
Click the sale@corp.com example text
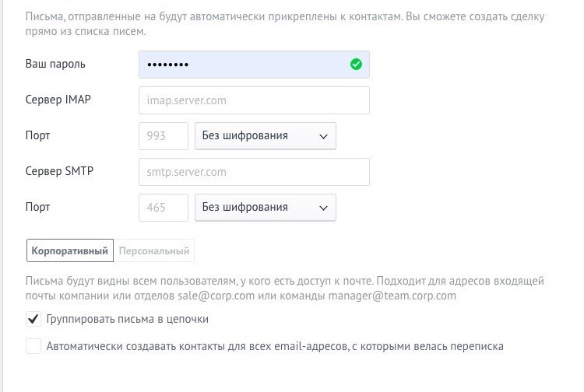pyautogui.click(x=216, y=296)
